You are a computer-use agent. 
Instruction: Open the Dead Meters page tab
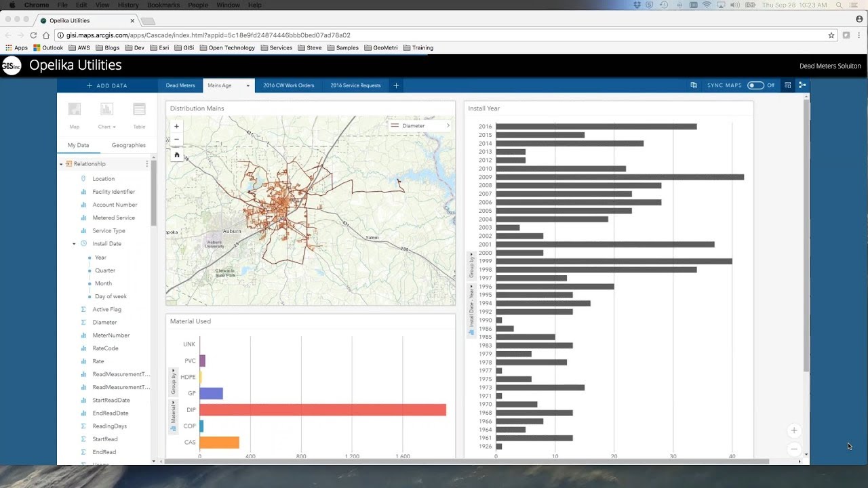click(180, 85)
